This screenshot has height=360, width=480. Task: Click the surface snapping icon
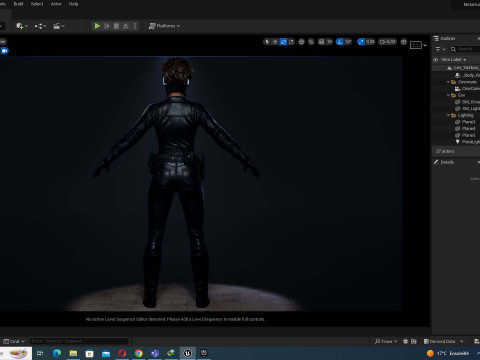pyautogui.click(x=311, y=42)
